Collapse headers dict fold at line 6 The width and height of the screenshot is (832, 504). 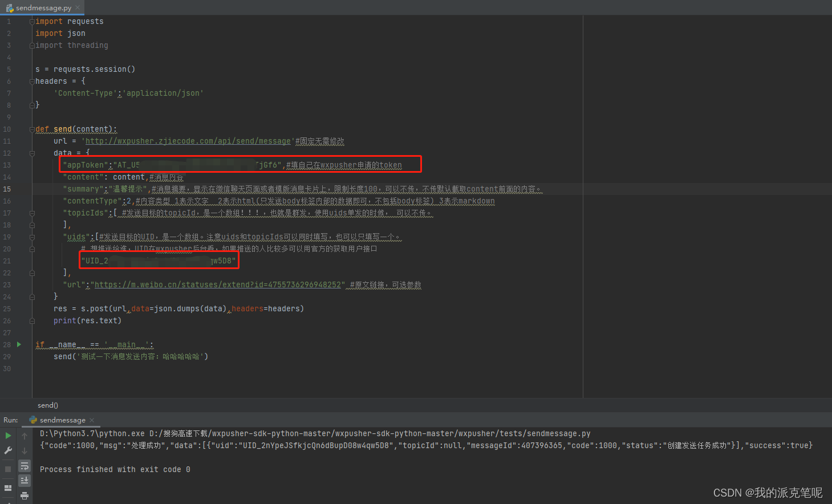[x=32, y=81]
